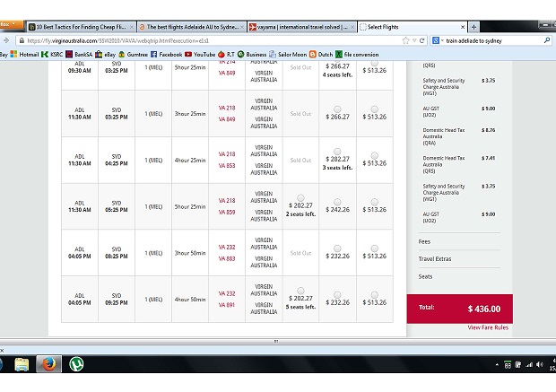This screenshot has height=392, width=556.
Task: Open uTorrent from the taskbar
Action: 76,364
